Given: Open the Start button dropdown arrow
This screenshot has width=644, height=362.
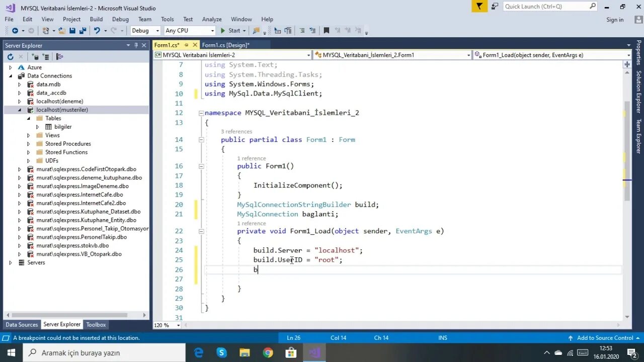Looking at the screenshot, I should pos(245,31).
